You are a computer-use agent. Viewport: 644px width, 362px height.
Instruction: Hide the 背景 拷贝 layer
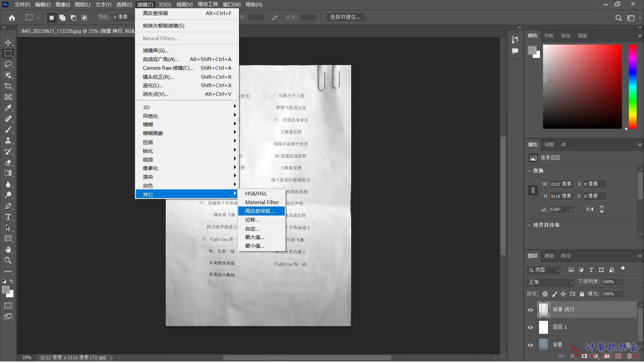click(530, 310)
